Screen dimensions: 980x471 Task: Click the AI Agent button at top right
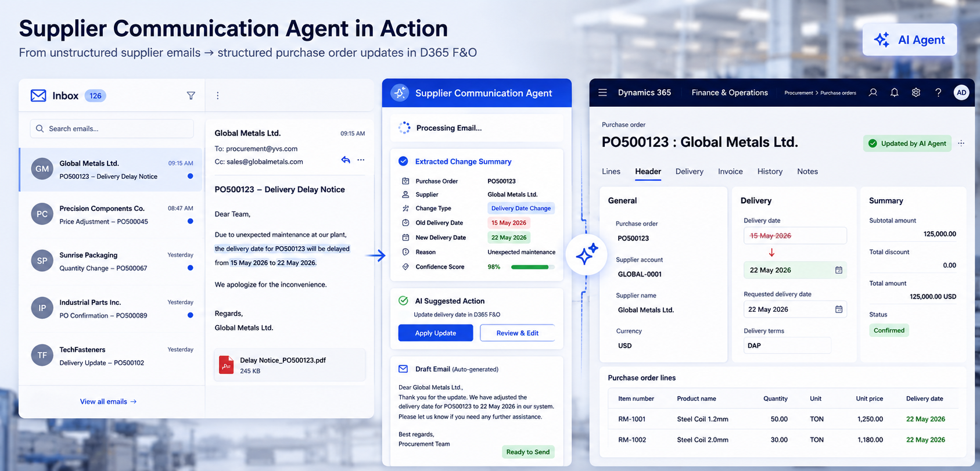point(910,39)
